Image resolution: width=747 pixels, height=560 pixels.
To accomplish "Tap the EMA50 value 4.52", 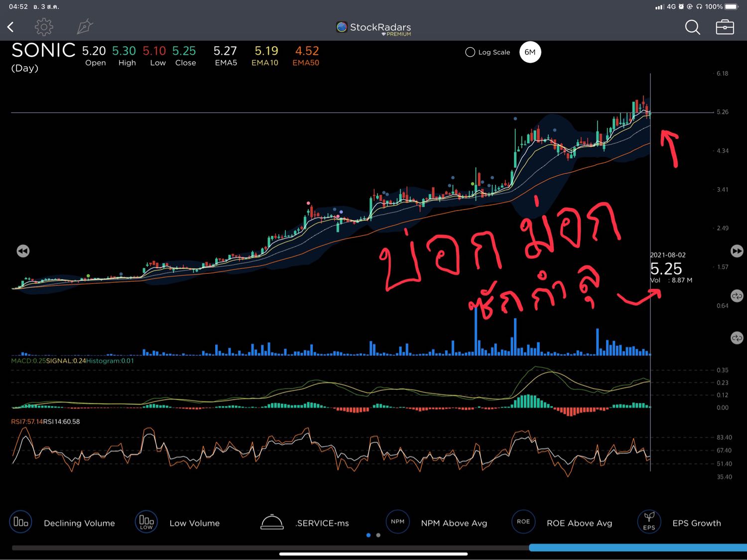I will pyautogui.click(x=307, y=51).
